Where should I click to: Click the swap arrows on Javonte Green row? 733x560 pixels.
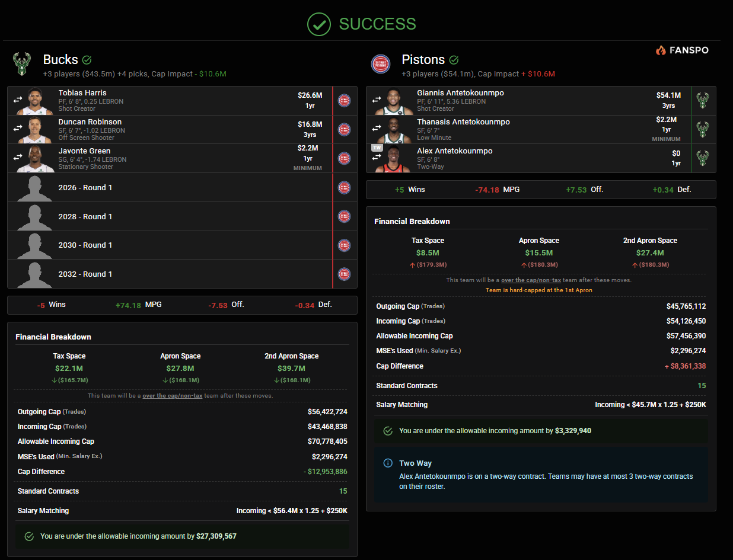[18, 158]
